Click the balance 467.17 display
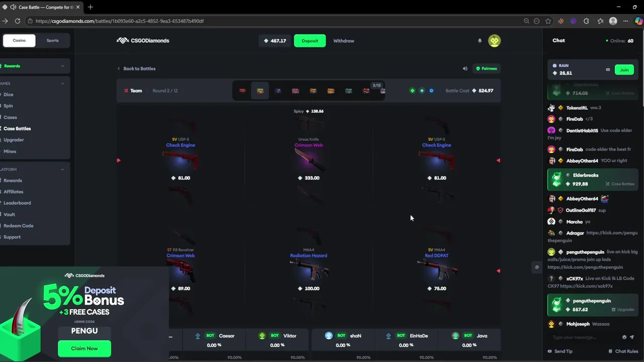The image size is (644, 362). tap(275, 41)
